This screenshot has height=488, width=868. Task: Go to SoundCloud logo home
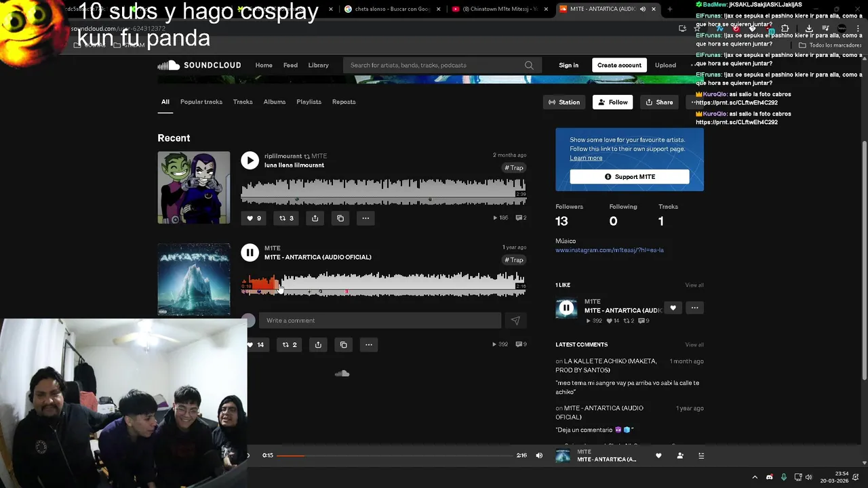199,65
